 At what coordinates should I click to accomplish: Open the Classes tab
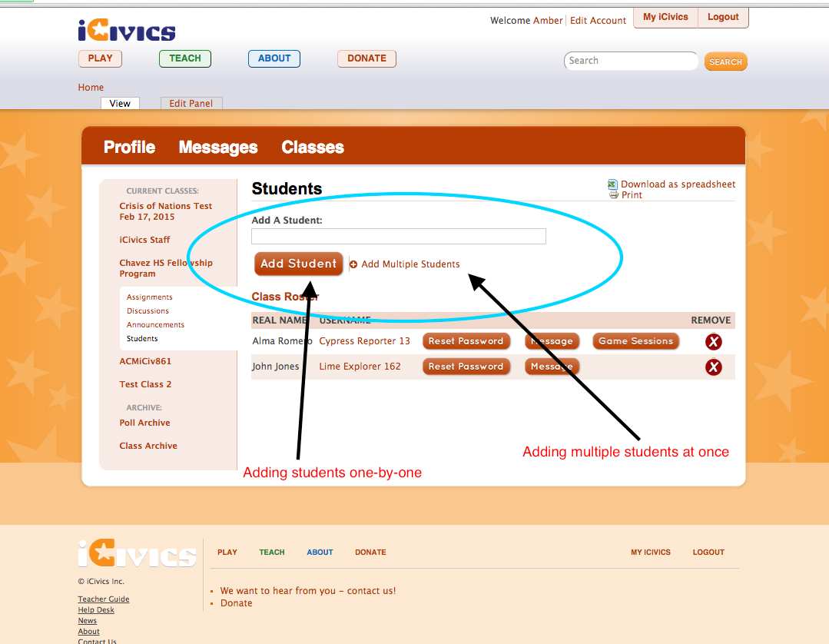click(313, 147)
